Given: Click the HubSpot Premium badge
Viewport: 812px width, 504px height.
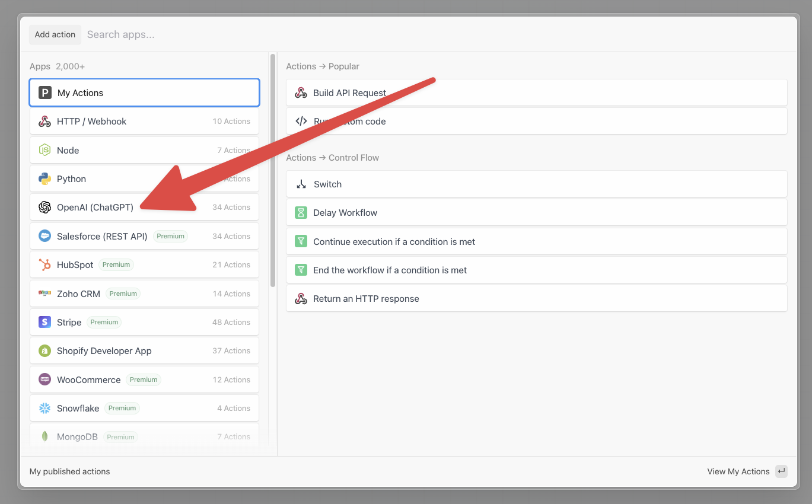Looking at the screenshot, I should pos(116,265).
